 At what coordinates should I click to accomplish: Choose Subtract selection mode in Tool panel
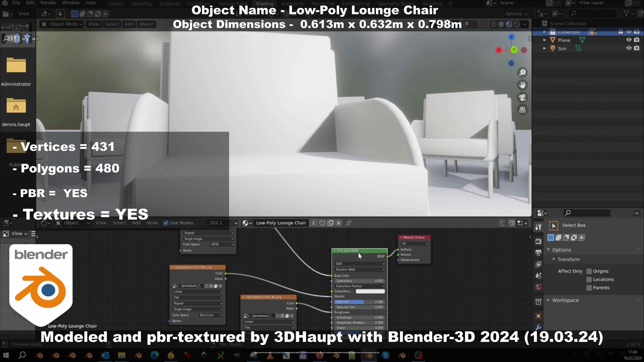coord(566,238)
